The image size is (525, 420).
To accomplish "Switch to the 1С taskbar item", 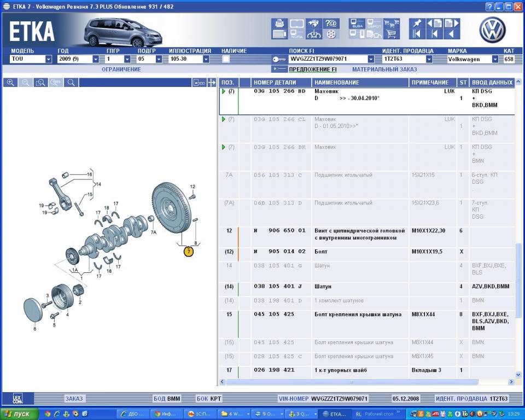I will [x=200, y=414].
